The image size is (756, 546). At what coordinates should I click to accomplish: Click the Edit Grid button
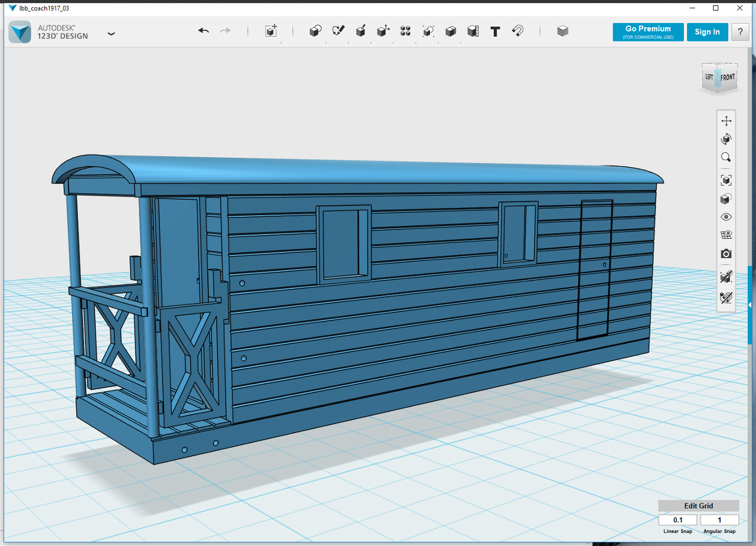[698, 506]
